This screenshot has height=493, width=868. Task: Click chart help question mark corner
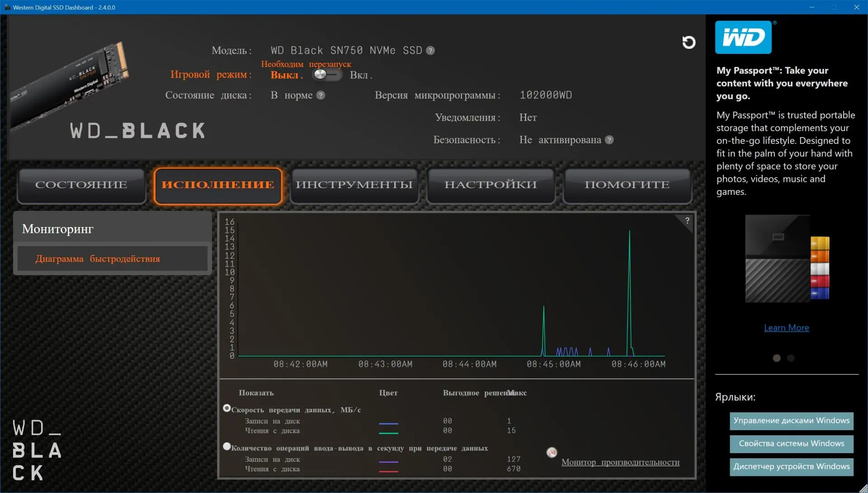687,220
